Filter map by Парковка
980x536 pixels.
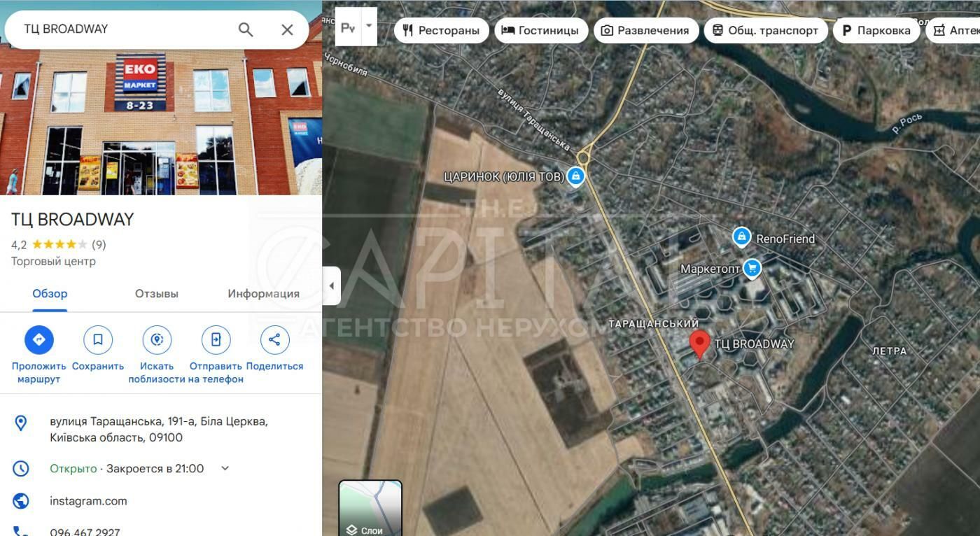pyautogui.click(x=876, y=30)
